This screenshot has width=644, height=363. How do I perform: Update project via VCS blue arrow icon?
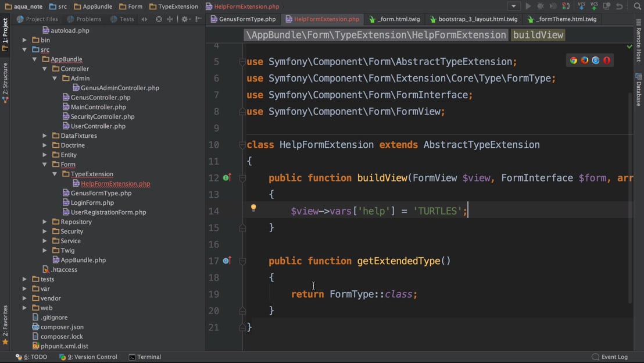581,6
